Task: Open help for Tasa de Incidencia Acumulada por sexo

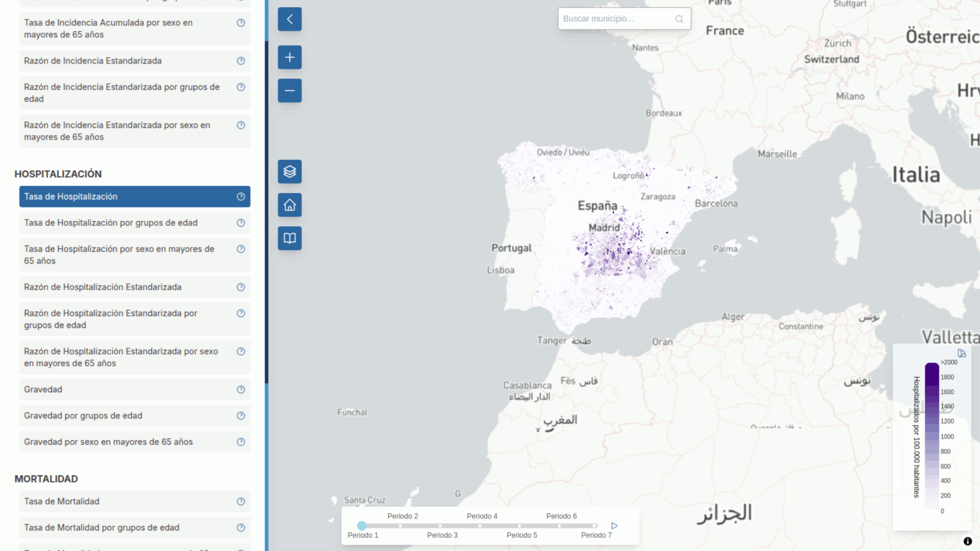Action: pyautogui.click(x=241, y=23)
